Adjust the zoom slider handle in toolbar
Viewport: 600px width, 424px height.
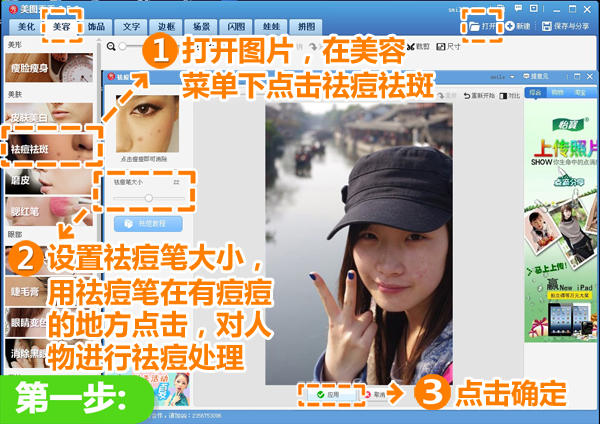pyautogui.click(x=122, y=46)
